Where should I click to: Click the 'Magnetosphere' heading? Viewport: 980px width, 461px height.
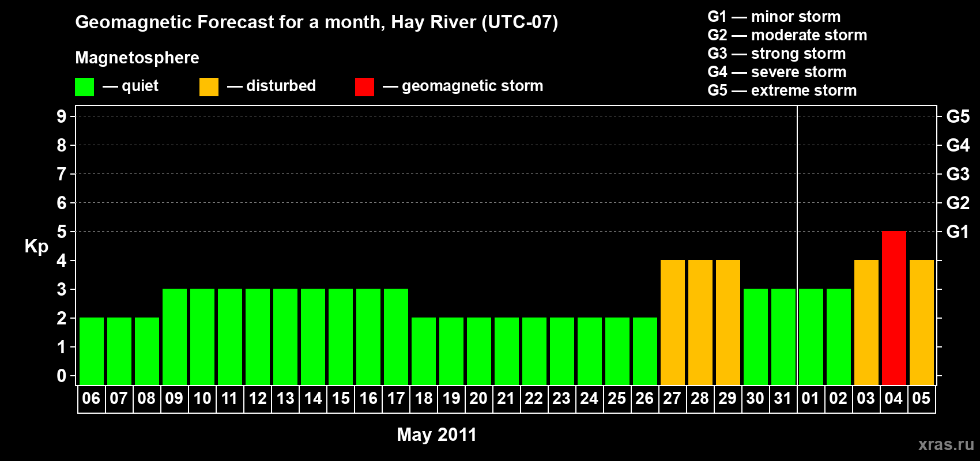[x=137, y=58]
